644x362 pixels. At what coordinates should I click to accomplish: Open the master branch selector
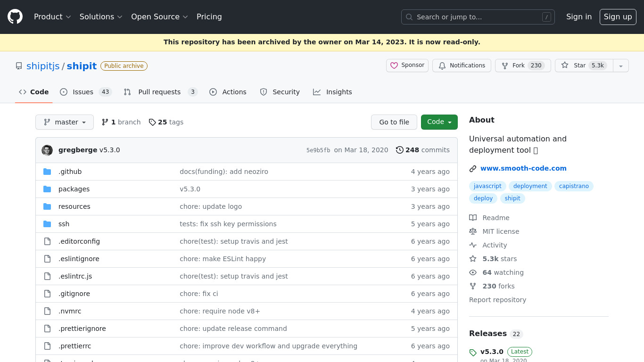click(x=65, y=122)
